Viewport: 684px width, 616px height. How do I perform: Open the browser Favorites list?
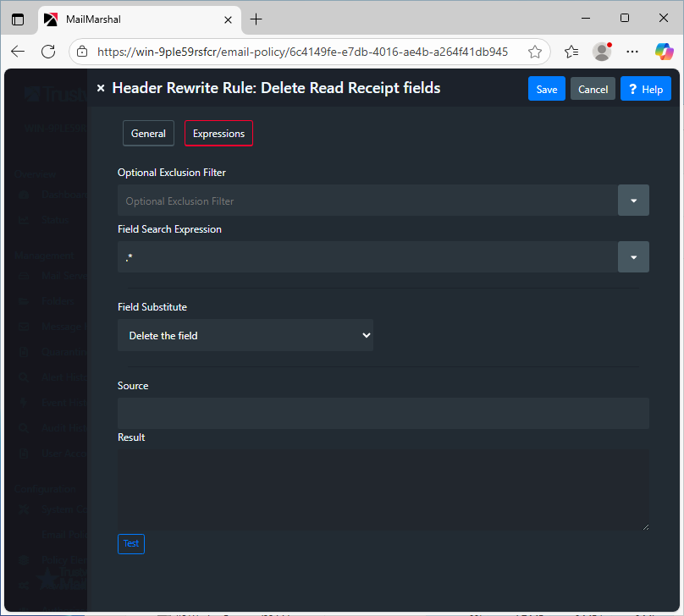(x=571, y=52)
